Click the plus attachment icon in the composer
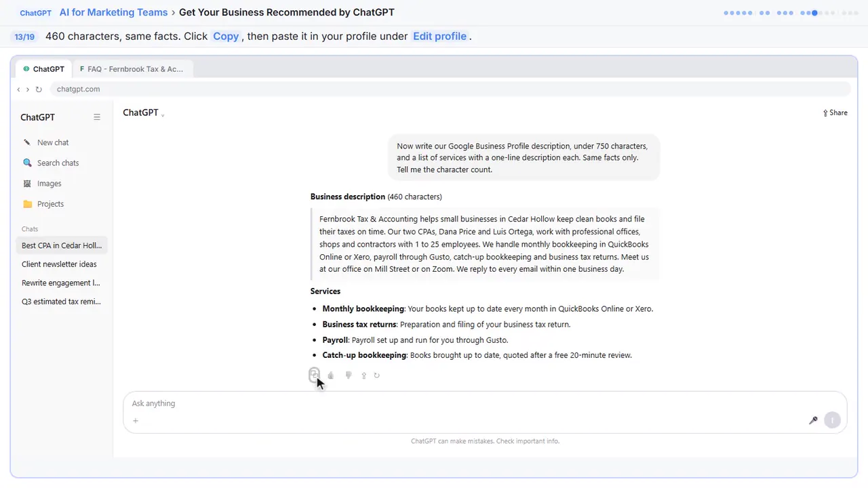This screenshot has width=868, height=488. [x=136, y=421]
